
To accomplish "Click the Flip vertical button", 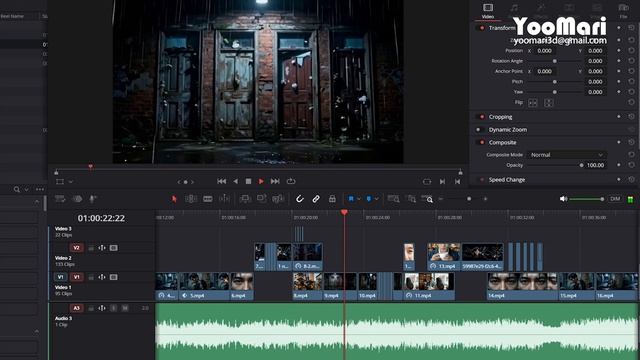I will click(549, 103).
